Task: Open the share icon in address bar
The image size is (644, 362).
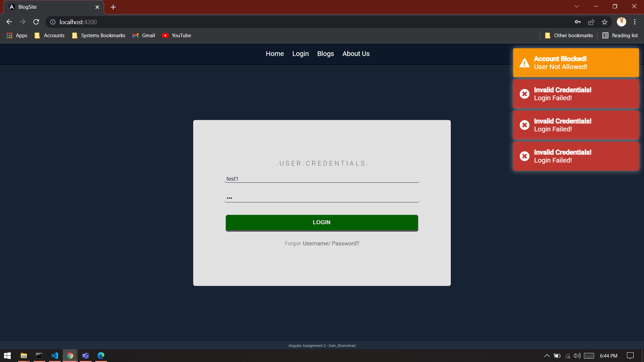Action: (591, 22)
